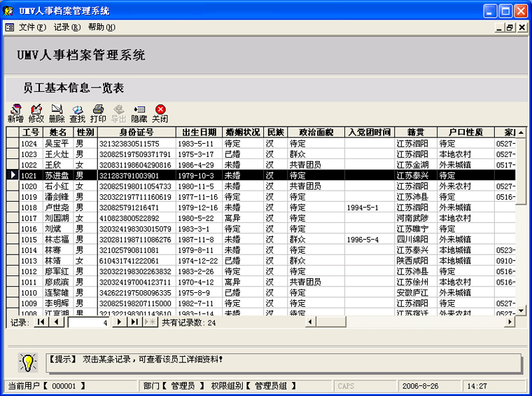Viewport: 532px width, 396px height.
Task: Go to previous record navigation button
Action: click(56, 322)
